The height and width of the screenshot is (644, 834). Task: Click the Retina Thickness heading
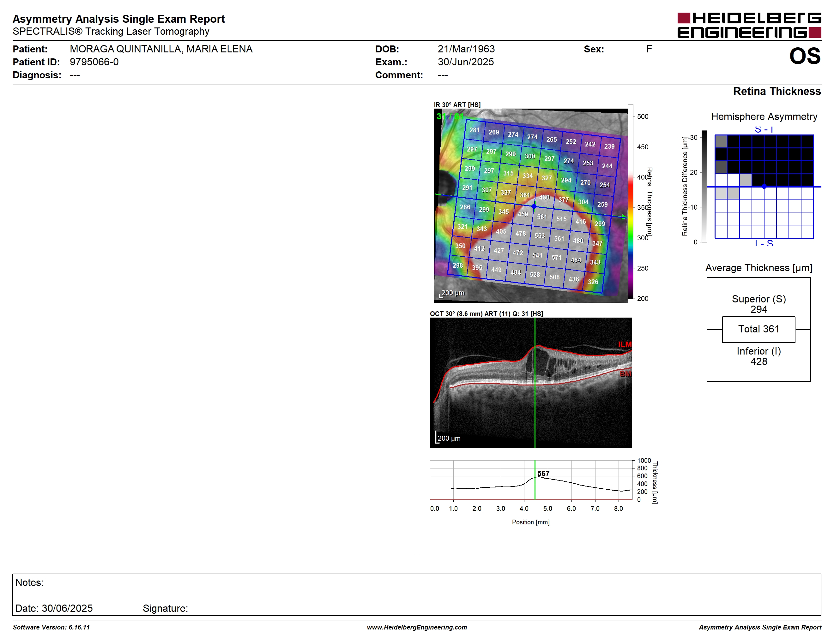tap(777, 92)
